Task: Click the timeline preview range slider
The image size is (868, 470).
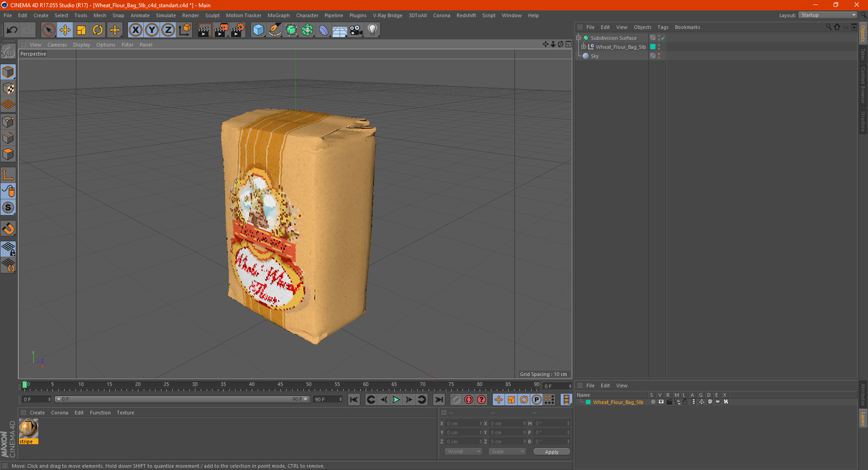Action: click(182, 399)
